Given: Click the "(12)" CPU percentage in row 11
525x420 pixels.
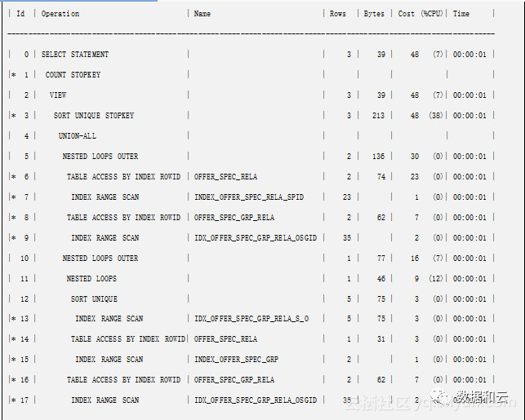Looking at the screenshot, I should pyautogui.click(x=436, y=279).
